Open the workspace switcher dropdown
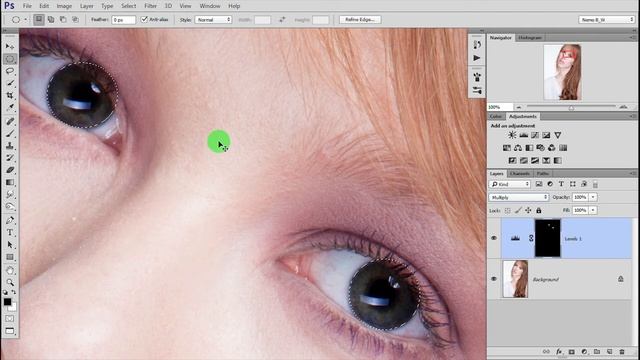Screen dimensions: 640x360 pos(607,20)
